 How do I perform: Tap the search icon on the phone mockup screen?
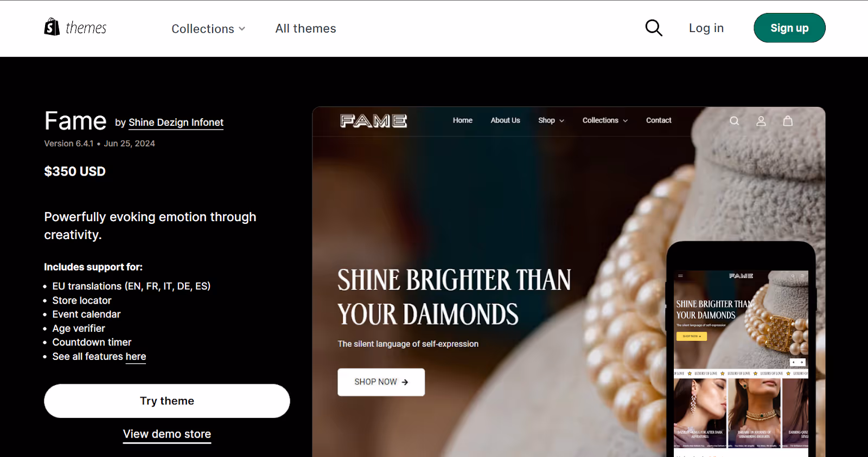click(x=793, y=275)
